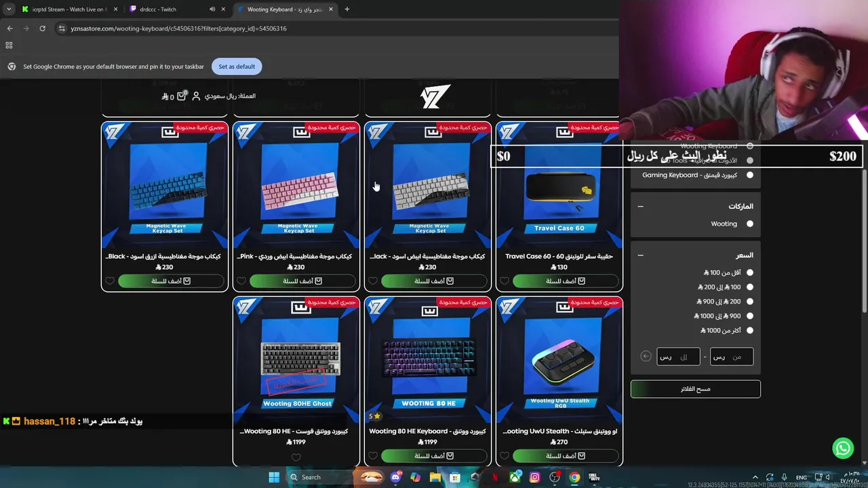Select price filter under 100
Screen dimensions: 868x488
pos(749,272)
